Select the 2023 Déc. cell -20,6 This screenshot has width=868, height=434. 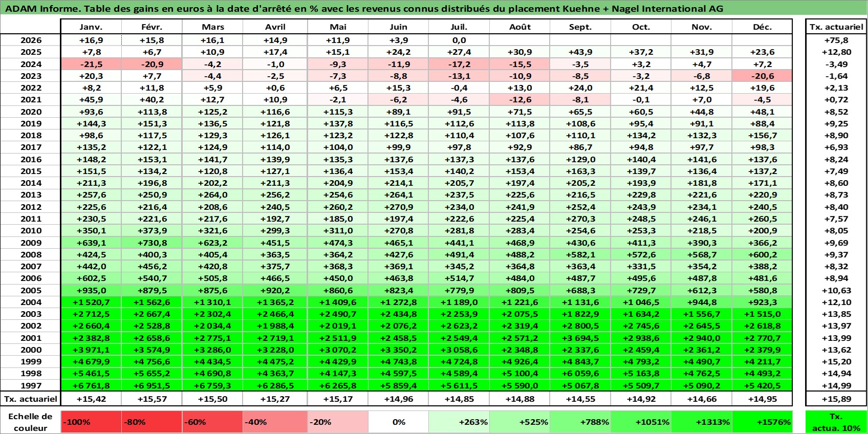tap(762, 76)
